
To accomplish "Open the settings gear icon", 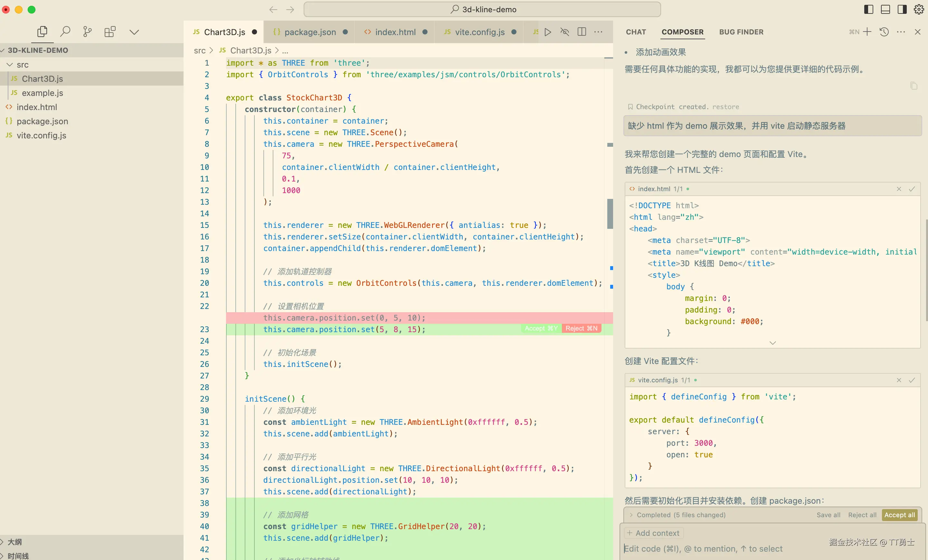I will point(919,9).
